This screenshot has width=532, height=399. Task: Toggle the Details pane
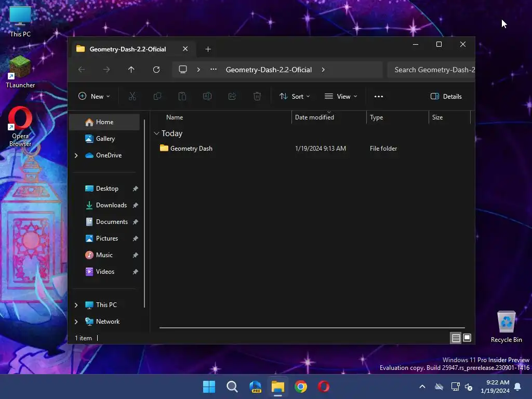pos(446,96)
